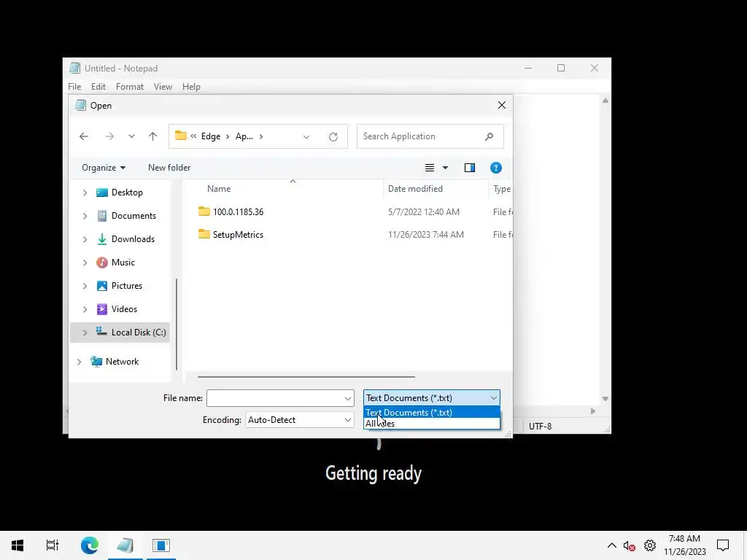Viewport: 747px width, 560px height.
Task: Sort by Date modified column
Action: 415,189
